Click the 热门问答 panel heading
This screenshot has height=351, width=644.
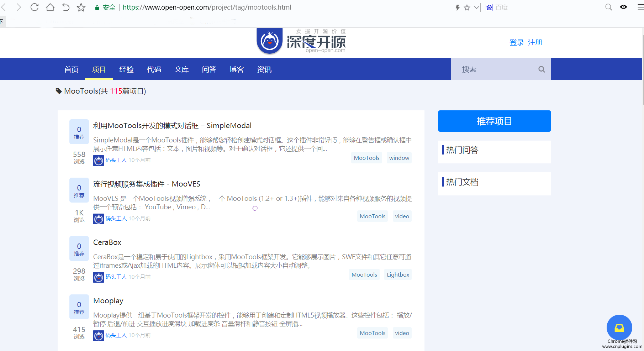click(462, 150)
